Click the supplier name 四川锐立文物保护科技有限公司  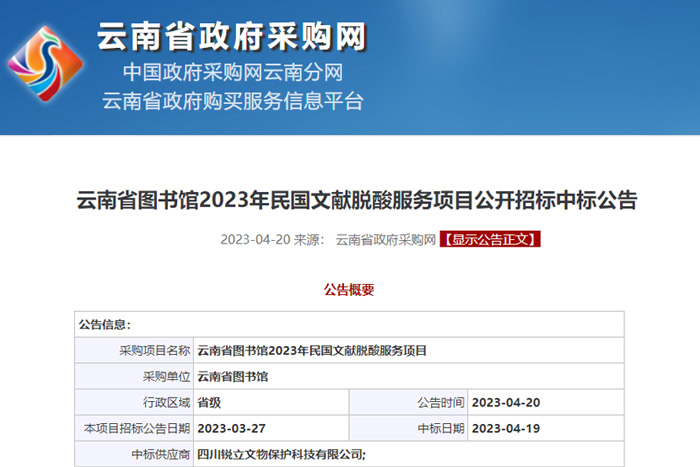tap(282, 454)
